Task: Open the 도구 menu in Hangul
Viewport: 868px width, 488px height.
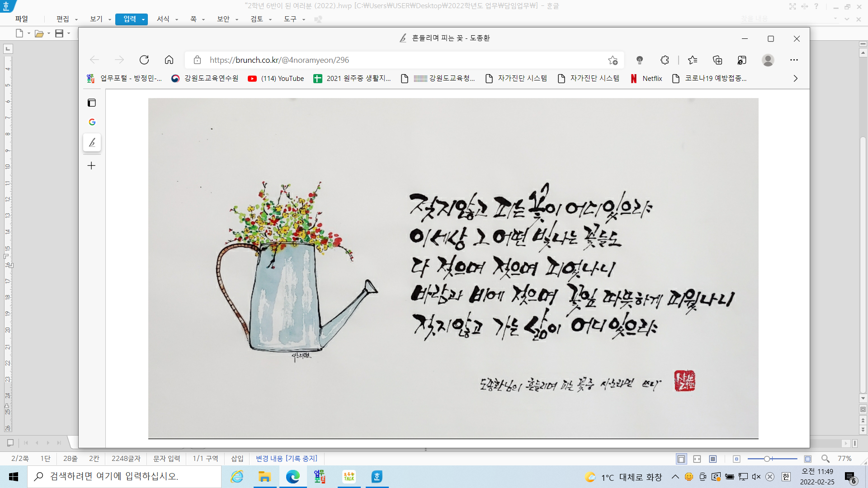Action: pos(290,19)
